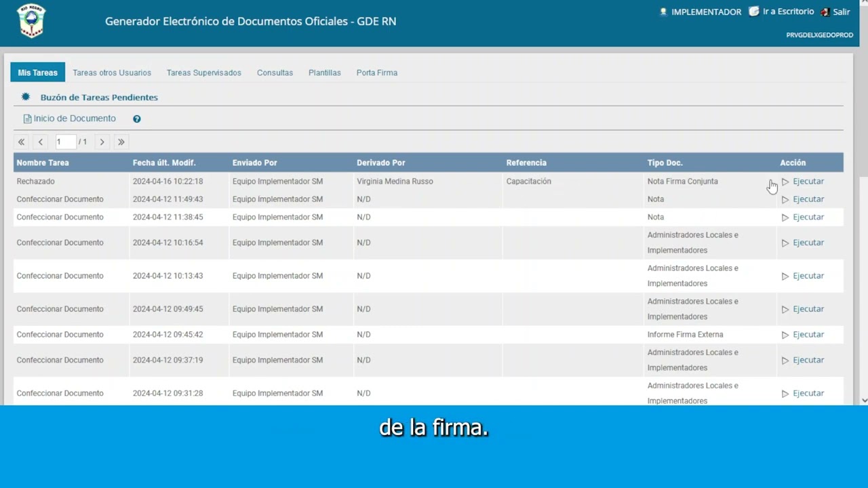This screenshot has height=488, width=868.
Task: Click Ejecutar for task modified 11:49:43
Action: click(x=808, y=199)
